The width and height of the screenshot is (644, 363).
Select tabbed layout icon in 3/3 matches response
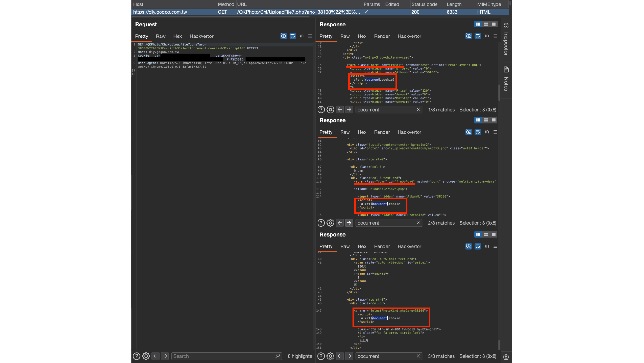pyautogui.click(x=494, y=234)
